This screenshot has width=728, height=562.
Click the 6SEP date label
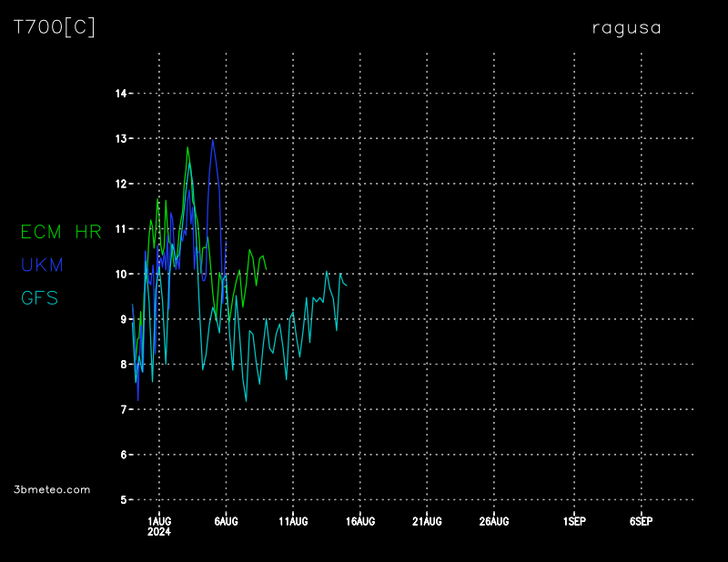641,522
